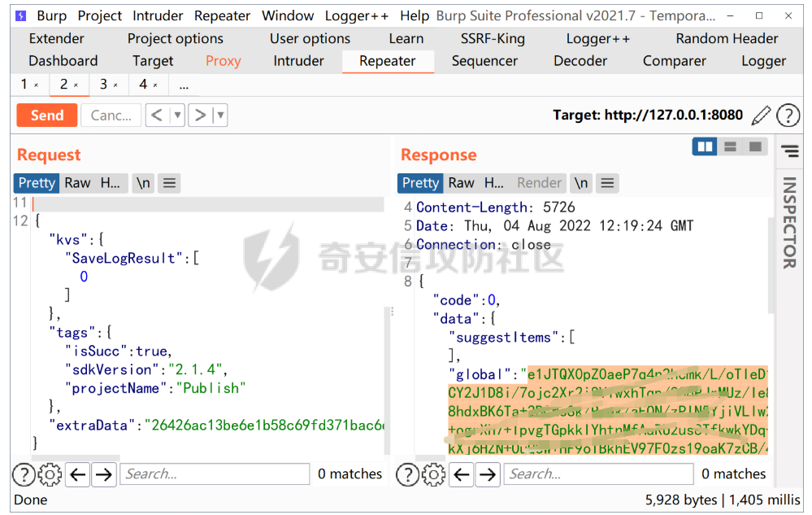
Task: Expand the forward history dropdown arrow
Action: click(220, 115)
